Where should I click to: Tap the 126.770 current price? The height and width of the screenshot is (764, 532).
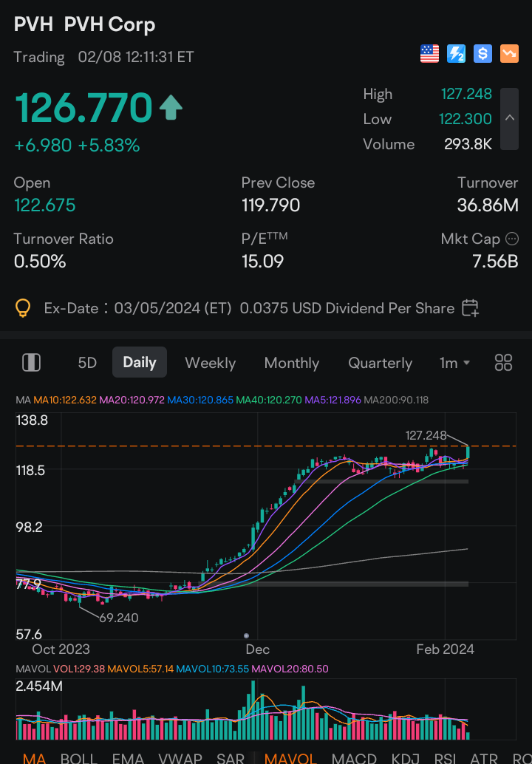point(83,108)
